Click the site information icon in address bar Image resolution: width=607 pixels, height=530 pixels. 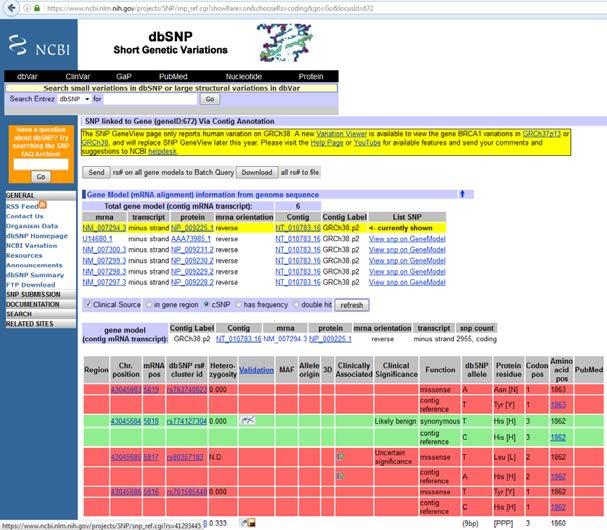tap(27, 8)
